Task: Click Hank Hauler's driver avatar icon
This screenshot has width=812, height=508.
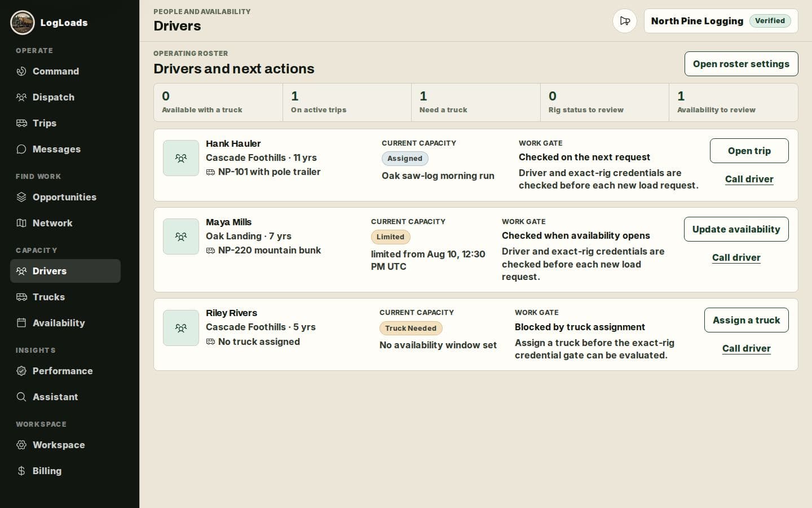Action: [x=181, y=158]
